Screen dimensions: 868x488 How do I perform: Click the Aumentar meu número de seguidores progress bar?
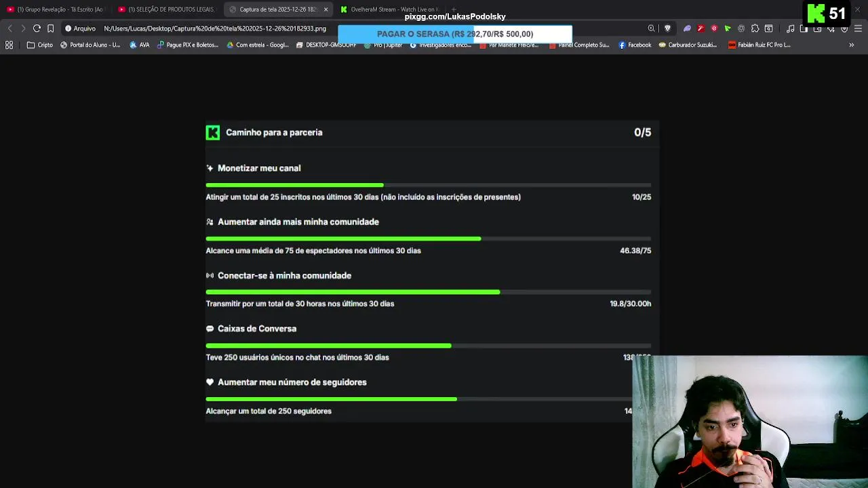point(419,399)
